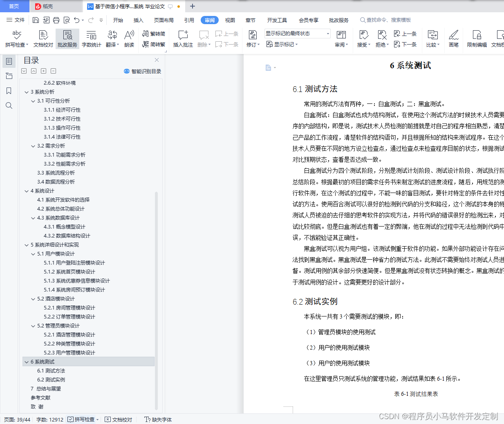
Task: Open the compare documents tool (比较)
Action: [x=432, y=39]
